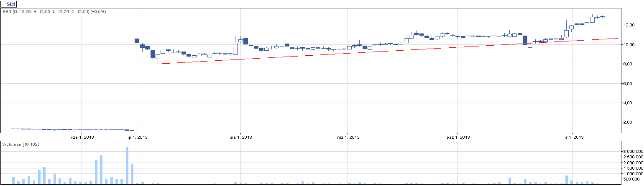The height and width of the screenshot is (186, 644).
Task: Click the tallest volume bar before lip 1, 2013
Action: click(127, 166)
